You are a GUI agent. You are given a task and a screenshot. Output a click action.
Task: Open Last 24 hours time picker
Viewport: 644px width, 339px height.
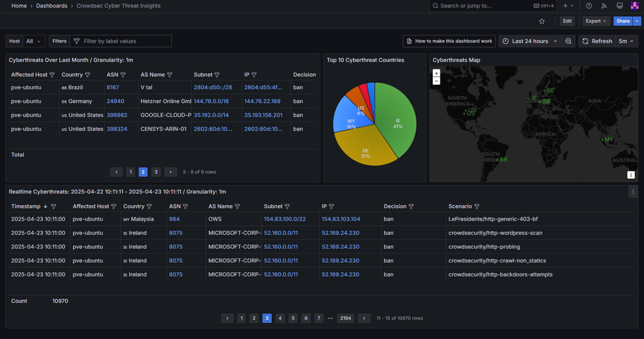[x=530, y=41]
